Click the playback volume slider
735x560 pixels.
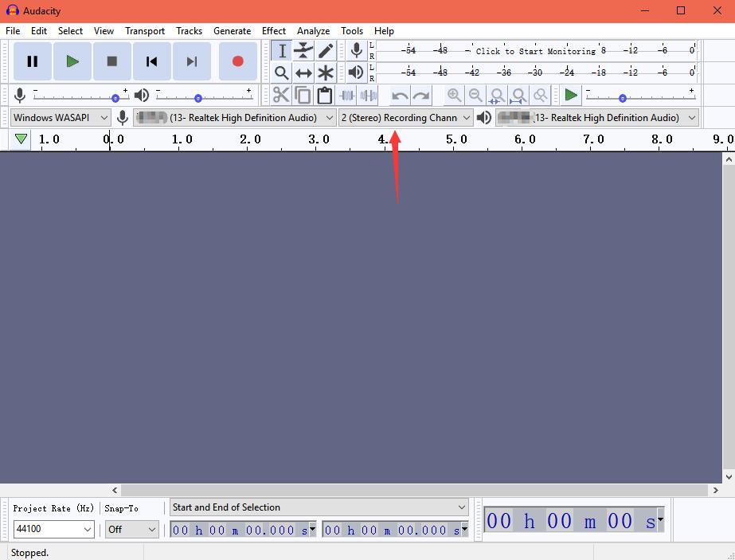click(x=204, y=97)
